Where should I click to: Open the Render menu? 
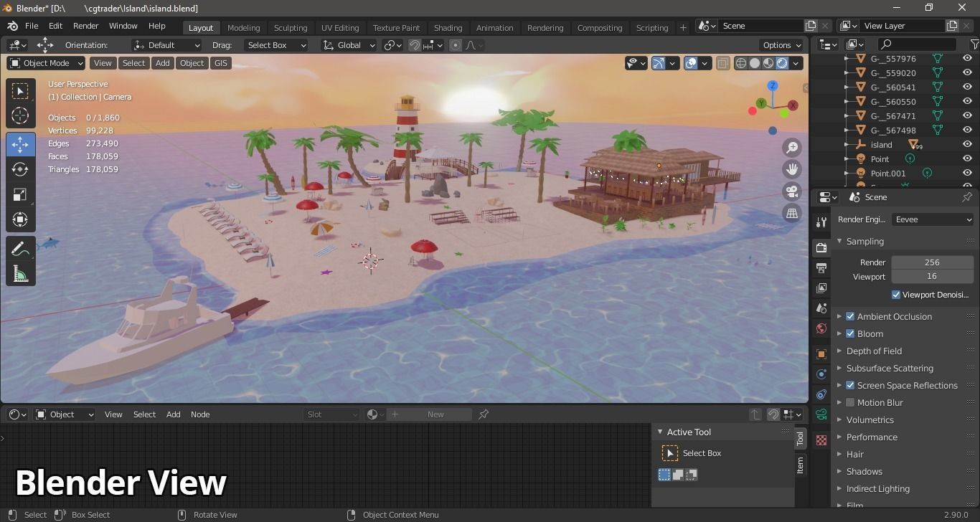pos(85,26)
